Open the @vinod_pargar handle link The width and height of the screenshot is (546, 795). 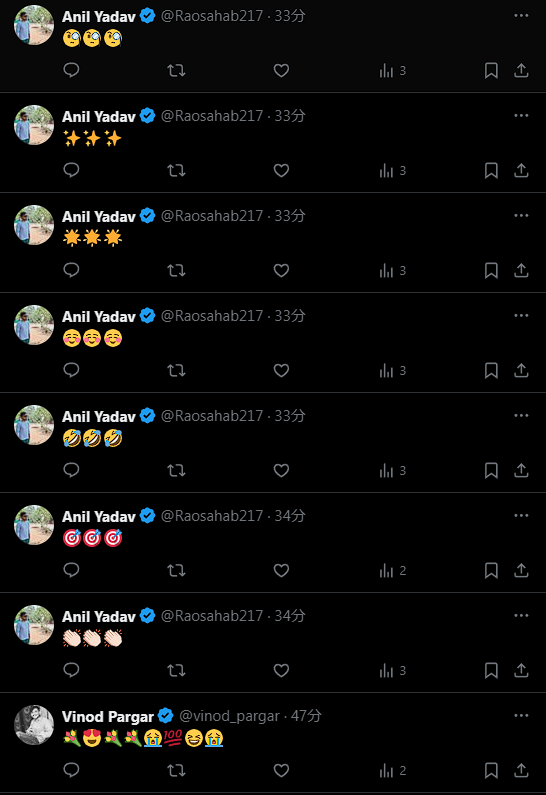[x=229, y=716]
